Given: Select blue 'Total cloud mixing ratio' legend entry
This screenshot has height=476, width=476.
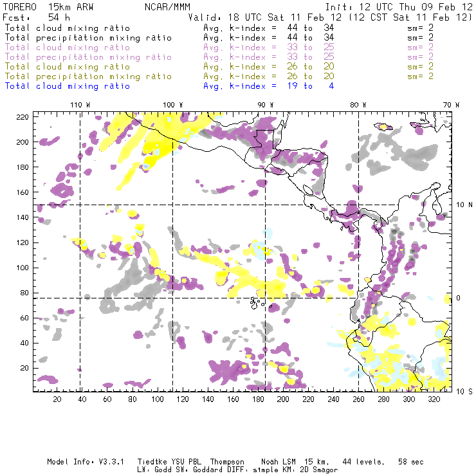Looking at the screenshot, I should click(68, 86).
